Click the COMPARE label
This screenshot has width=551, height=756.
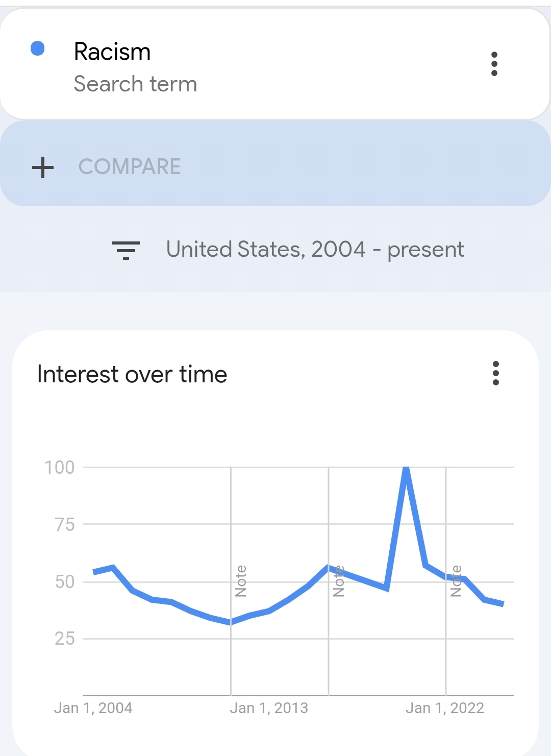point(130,166)
